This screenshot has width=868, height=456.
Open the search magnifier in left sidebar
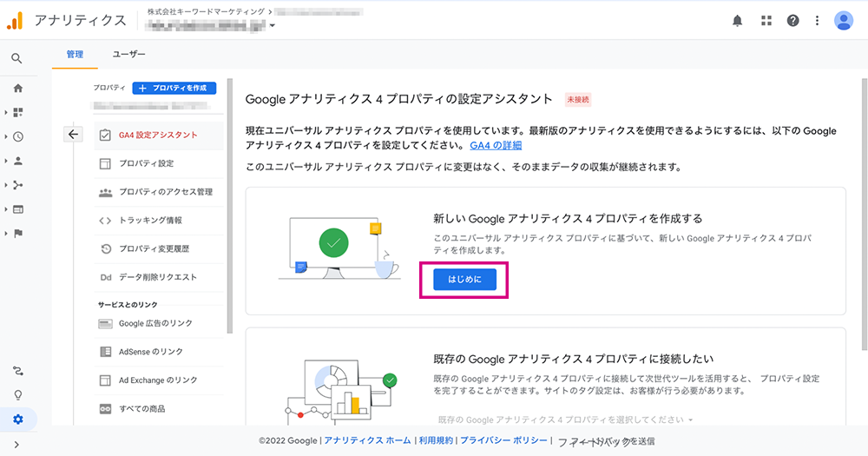coord(16,58)
